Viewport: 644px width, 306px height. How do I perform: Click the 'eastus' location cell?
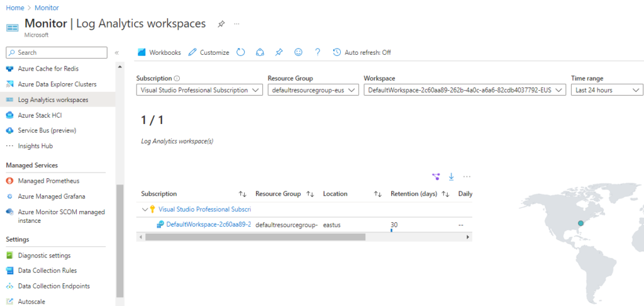coord(332,225)
